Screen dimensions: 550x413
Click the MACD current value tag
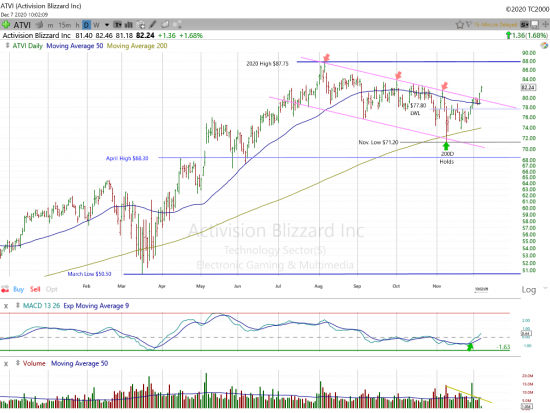coord(526,333)
